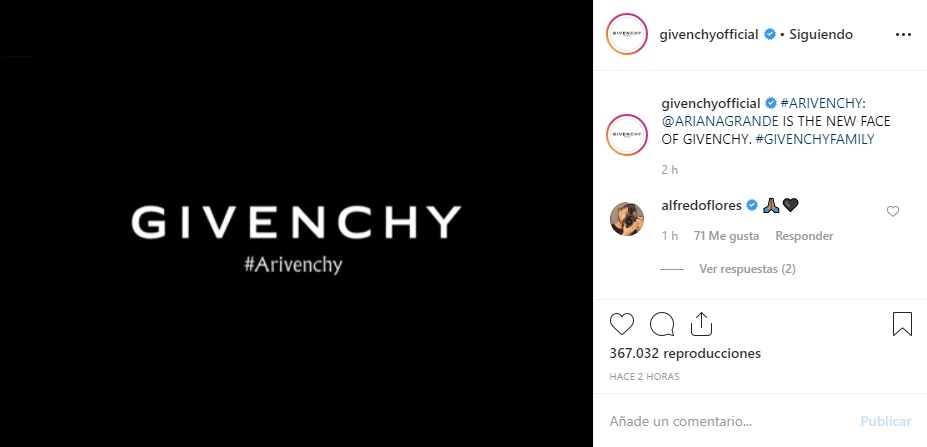Open the #ARIVENCHY hashtag link
The height and width of the screenshot is (447, 927).
pyautogui.click(x=823, y=103)
